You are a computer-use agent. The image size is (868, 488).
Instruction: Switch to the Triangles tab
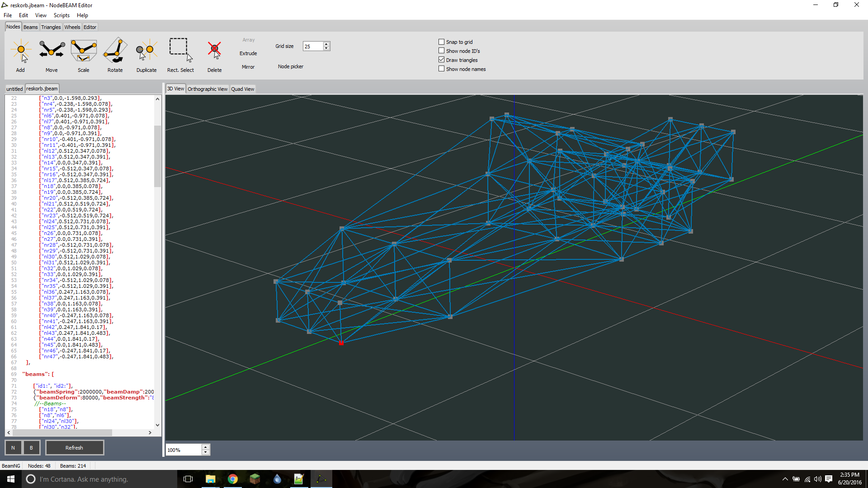pyautogui.click(x=51, y=27)
